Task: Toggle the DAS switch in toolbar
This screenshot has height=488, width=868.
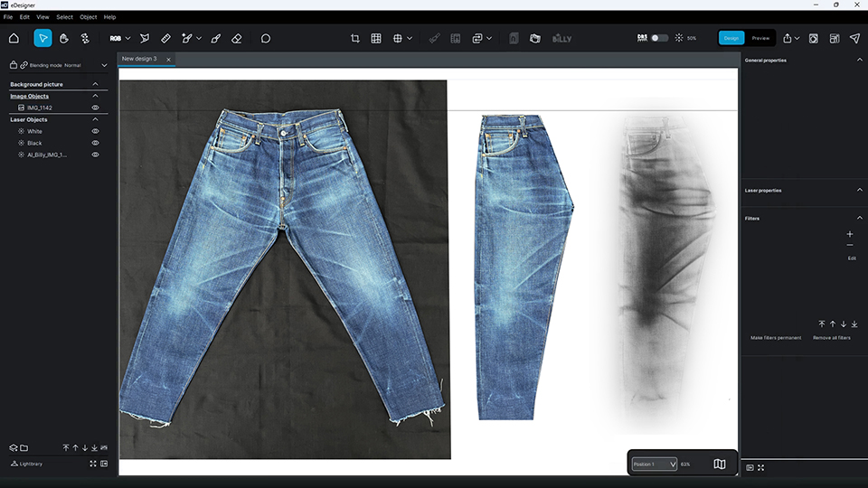Action: coord(659,38)
